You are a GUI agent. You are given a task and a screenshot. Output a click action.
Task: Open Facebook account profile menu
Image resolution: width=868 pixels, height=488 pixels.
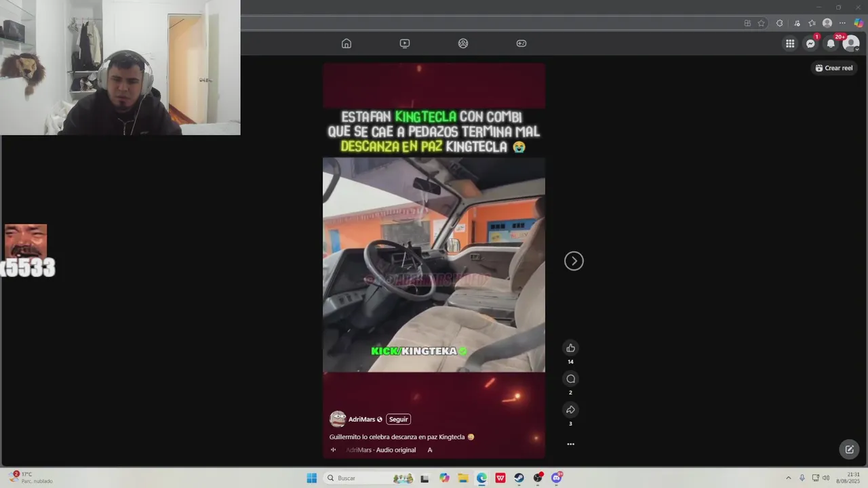pos(851,43)
